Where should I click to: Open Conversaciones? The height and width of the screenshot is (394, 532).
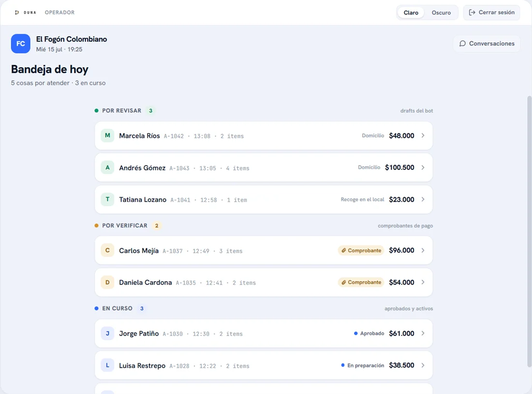click(x=487, y=44)
